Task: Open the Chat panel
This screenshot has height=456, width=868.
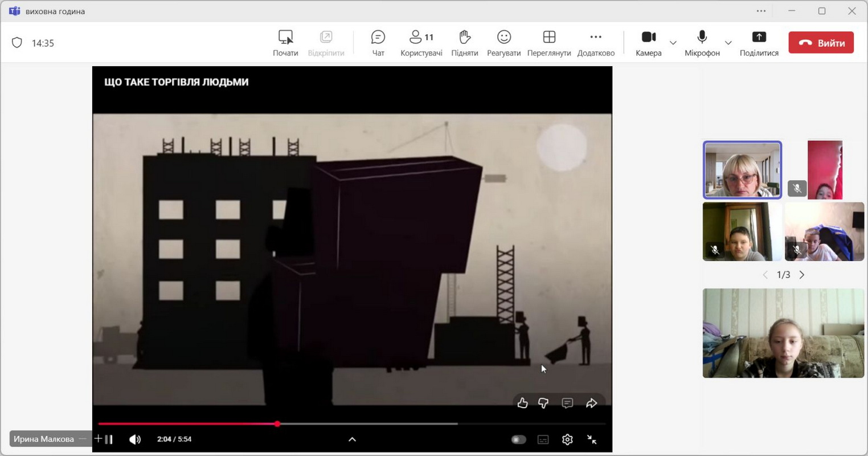Action: (378, 43)
